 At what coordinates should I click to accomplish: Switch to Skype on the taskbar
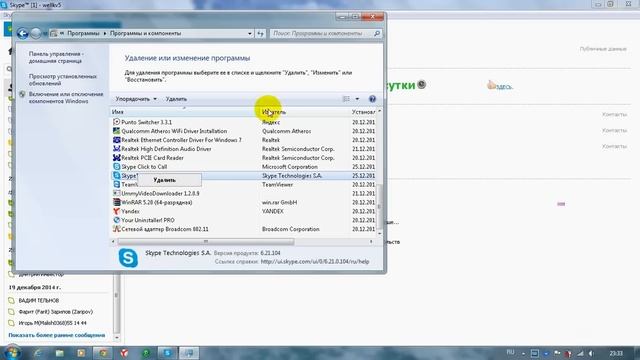coord(167,353)
